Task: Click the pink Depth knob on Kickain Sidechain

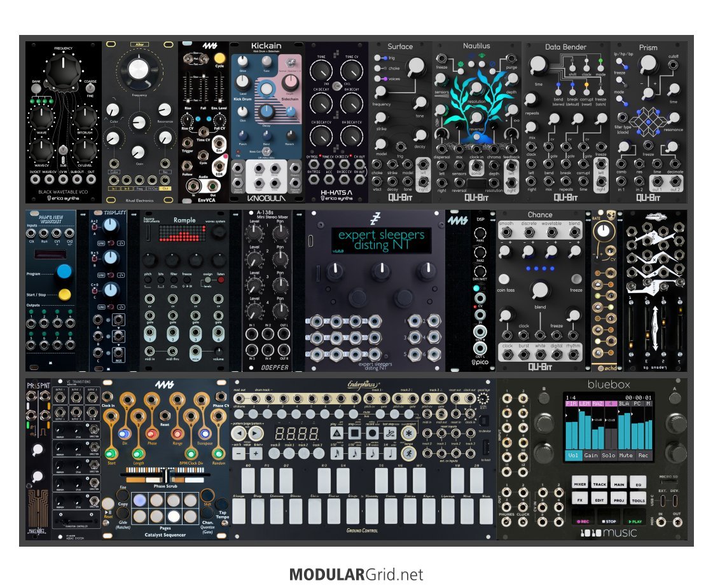Action: point(289,82)
